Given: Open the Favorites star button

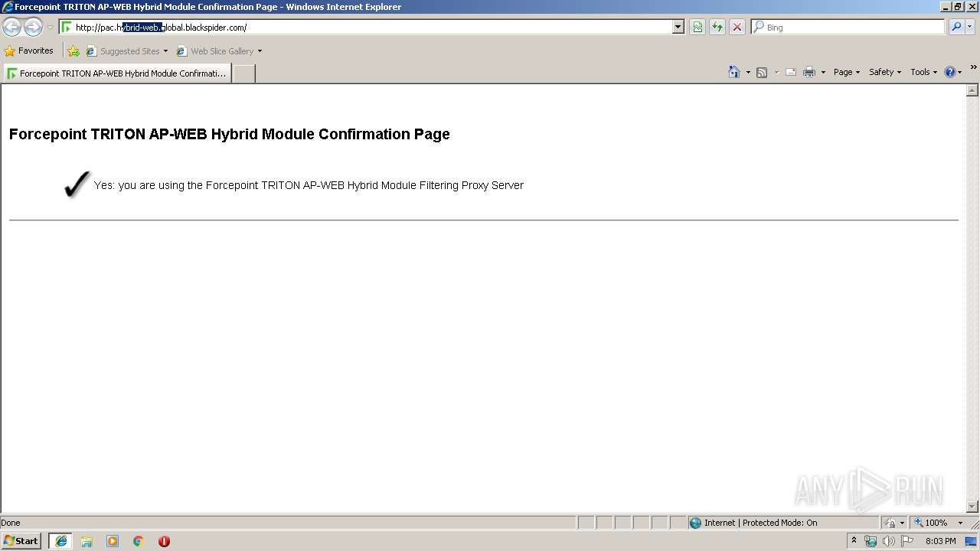Looking at the screenshot, I should tap(29, 51).
